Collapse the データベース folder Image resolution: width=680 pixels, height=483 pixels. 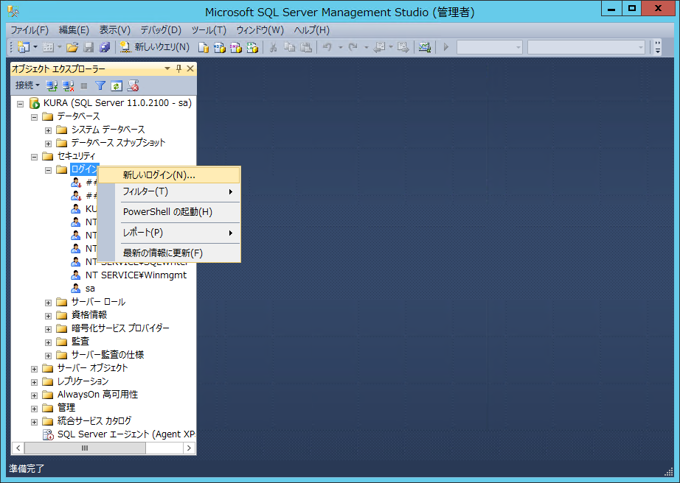click(x=34, y=117)
